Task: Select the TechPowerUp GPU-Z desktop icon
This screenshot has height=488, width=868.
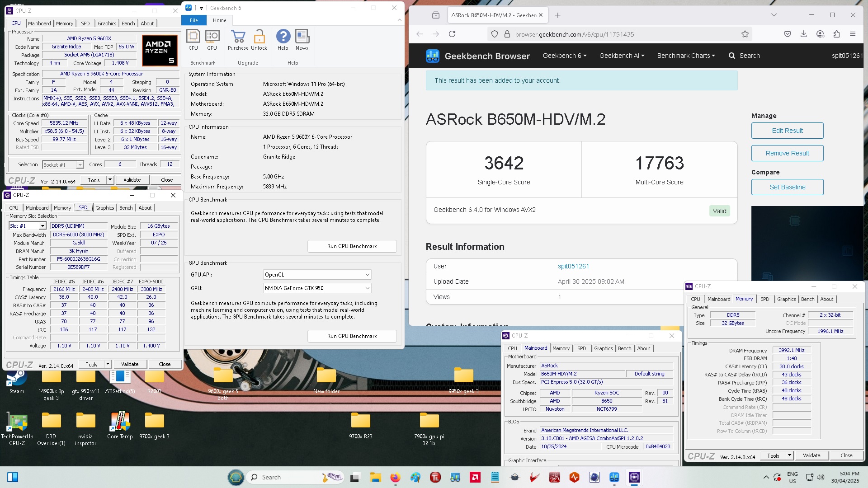Action: click(x=17, y=429)
